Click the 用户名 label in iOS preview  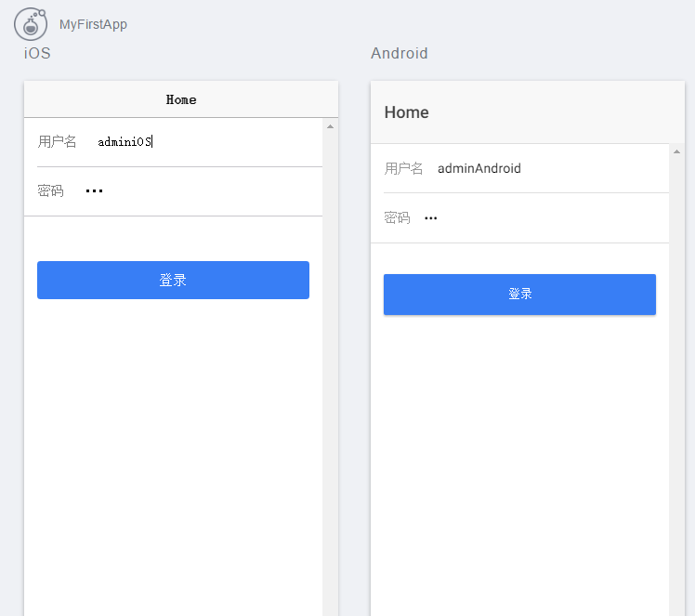pos(58,142)
